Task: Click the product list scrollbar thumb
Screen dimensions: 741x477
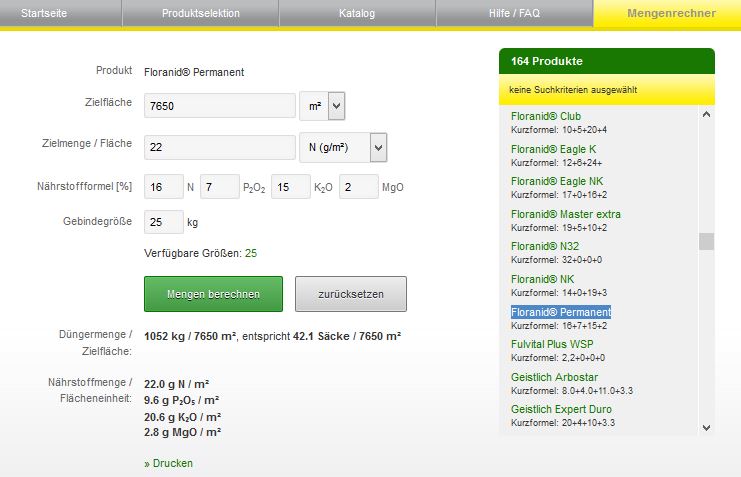Action: [707, 242]
